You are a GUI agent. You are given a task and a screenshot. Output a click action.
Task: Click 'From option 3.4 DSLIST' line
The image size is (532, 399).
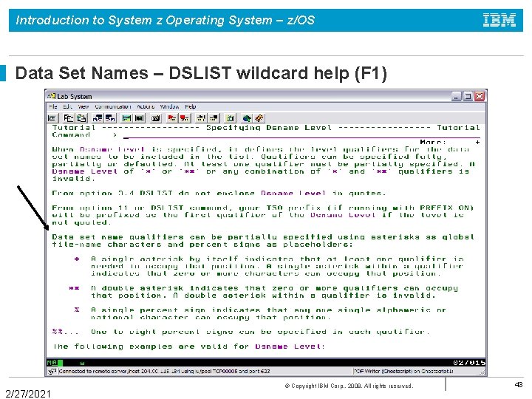219,193
